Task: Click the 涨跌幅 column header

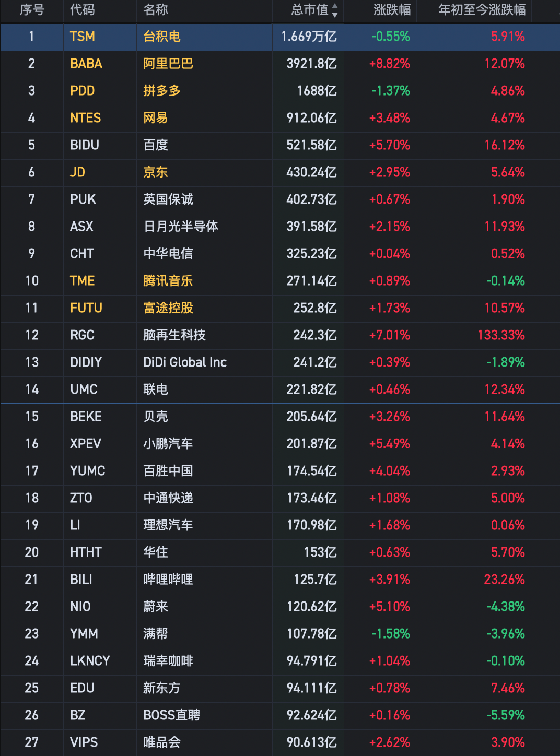Action: click(x=392, y=10)
